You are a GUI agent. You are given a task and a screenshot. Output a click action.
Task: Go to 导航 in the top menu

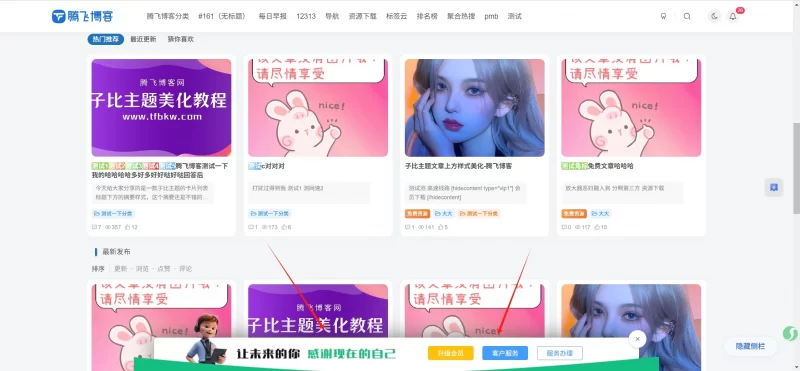332,16
